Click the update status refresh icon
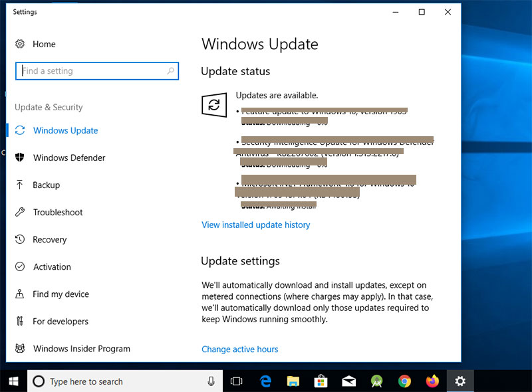Viewport: 532px width, 392px height. tap(214, 105)
